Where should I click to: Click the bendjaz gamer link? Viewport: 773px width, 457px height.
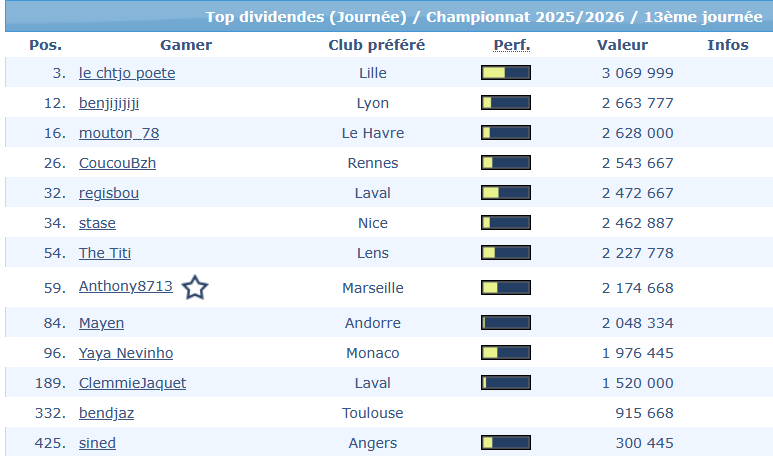107,413
